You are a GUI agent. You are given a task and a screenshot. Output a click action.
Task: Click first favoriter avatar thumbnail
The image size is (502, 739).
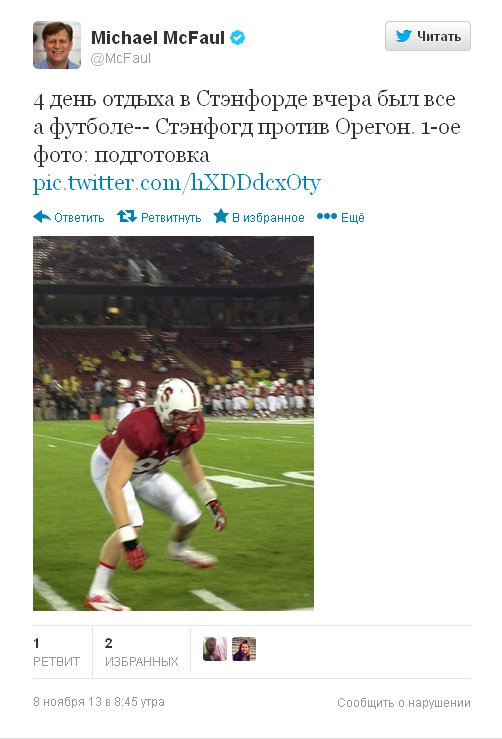click(x=215, y=649)
